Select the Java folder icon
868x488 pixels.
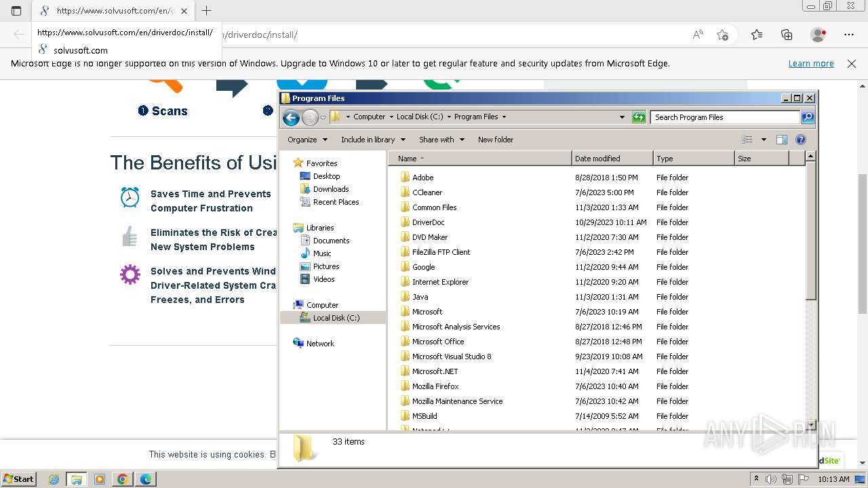(x=405, y=297)
